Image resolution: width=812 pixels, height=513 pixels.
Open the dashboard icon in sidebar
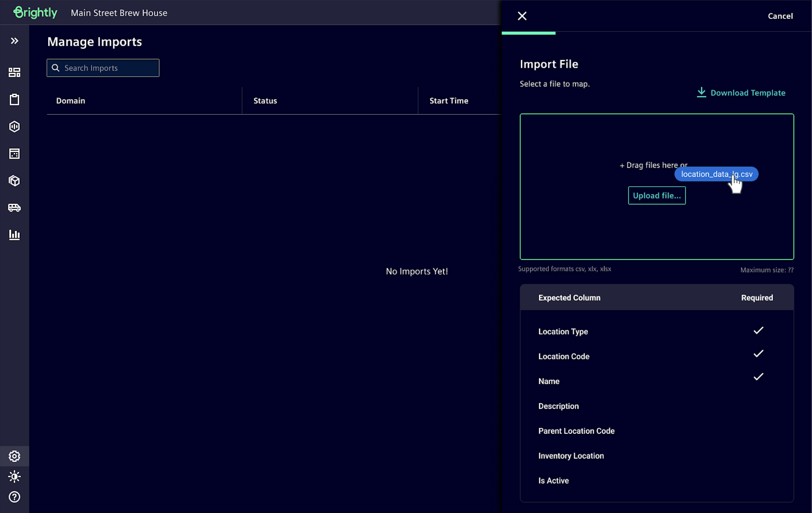[14, 72]
